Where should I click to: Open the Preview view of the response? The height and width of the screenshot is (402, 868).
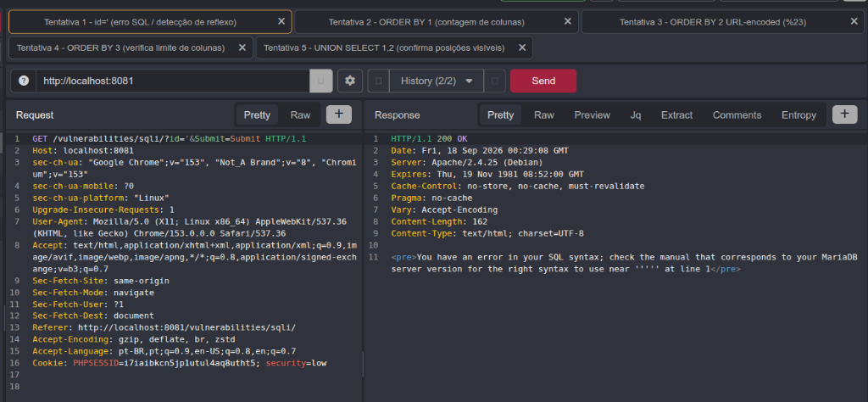point(593,115)
